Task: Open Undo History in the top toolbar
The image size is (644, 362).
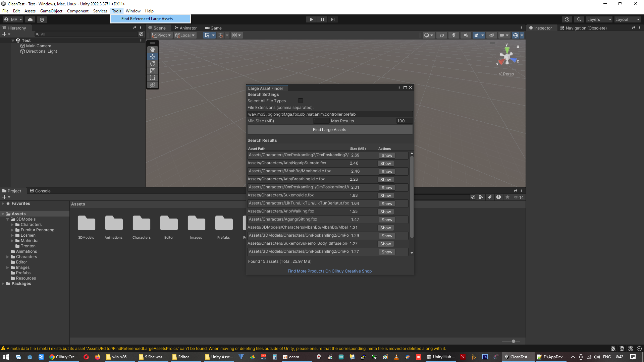Action: [567, 19]
